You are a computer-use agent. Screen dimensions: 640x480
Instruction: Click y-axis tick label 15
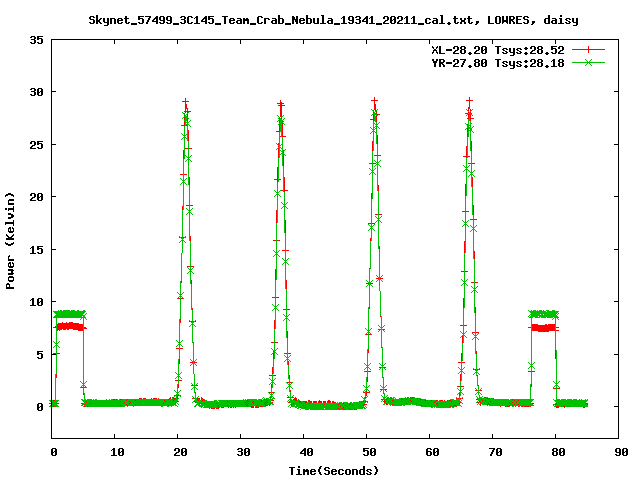click(36, 250)
